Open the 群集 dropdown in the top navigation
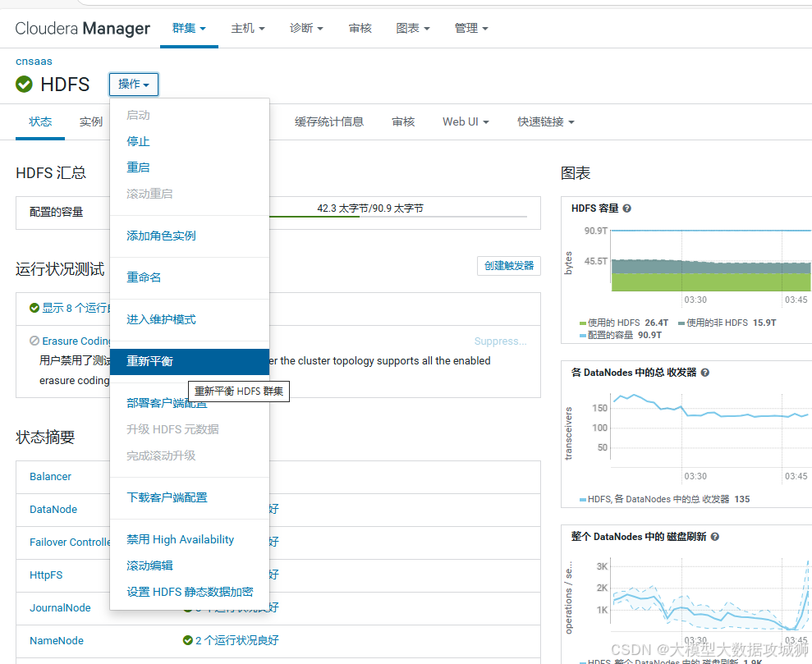This screenshot has width=812, height=664. (189, 28)
